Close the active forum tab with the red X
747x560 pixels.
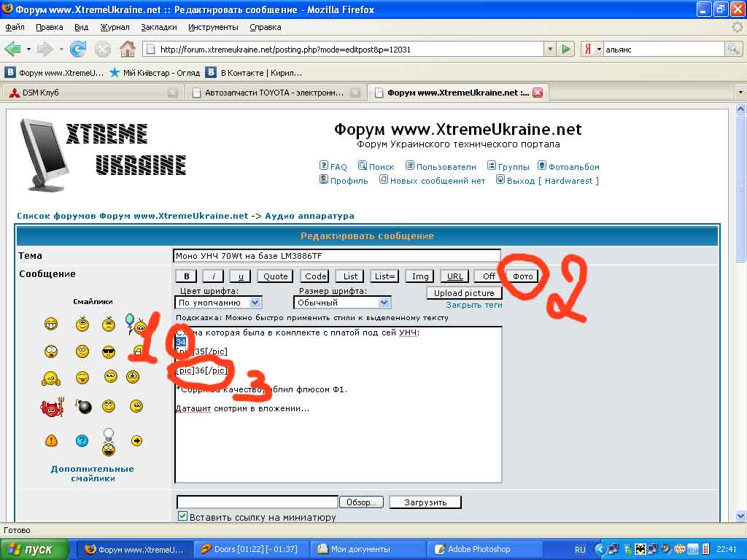coord(538,93)
